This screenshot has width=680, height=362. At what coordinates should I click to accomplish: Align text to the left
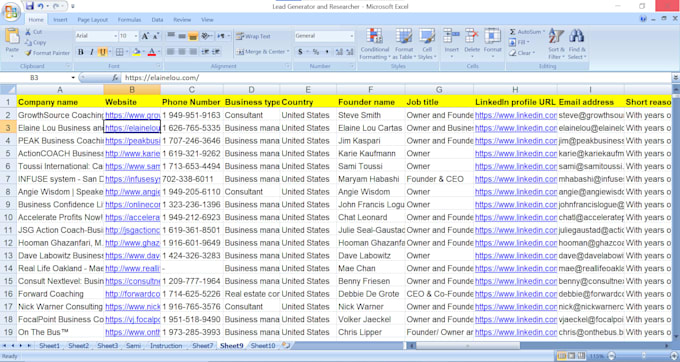171,52
